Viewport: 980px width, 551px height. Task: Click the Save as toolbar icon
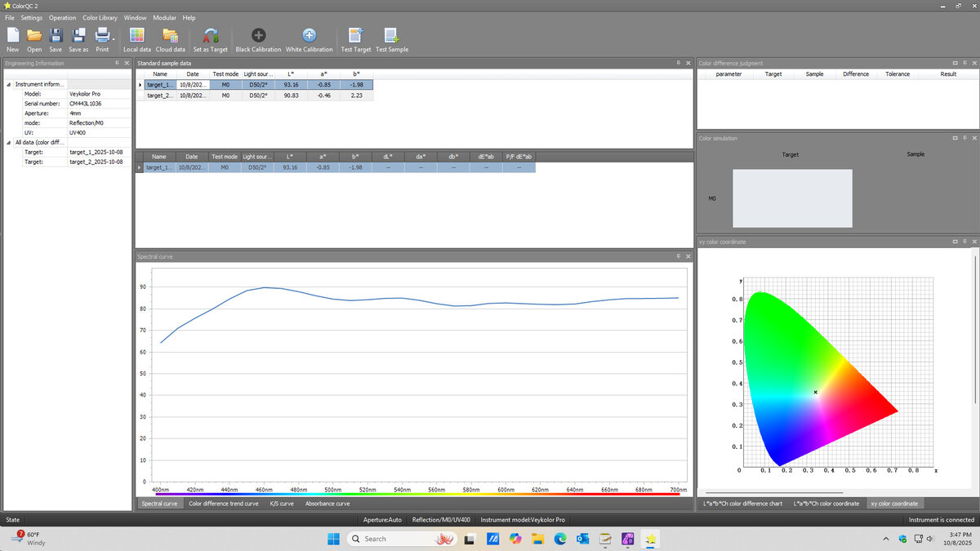(x=78, y=35)
